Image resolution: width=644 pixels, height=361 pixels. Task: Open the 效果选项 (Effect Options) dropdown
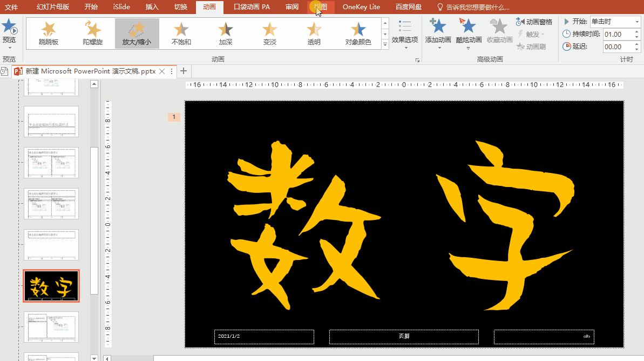coord(404,32)
